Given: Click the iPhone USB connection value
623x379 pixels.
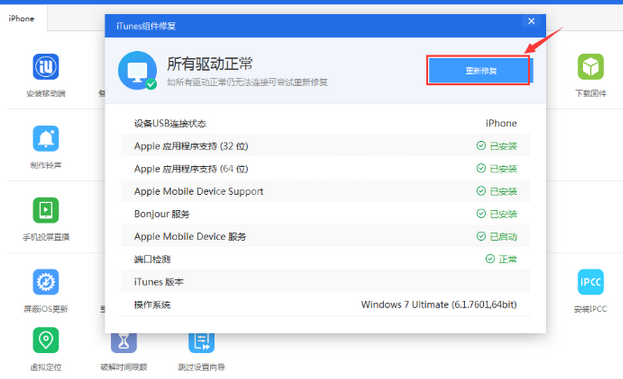Looking at the screenshot, I should point(501,124).
